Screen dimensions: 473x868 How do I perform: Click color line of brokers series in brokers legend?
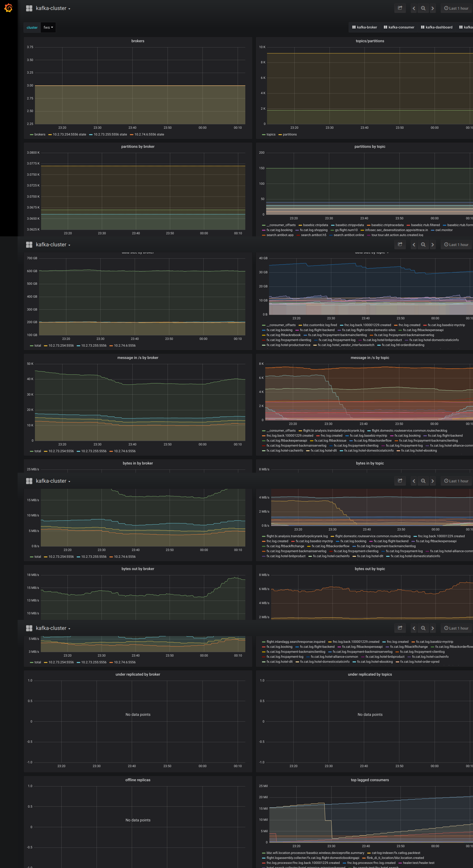pos(31,135)
